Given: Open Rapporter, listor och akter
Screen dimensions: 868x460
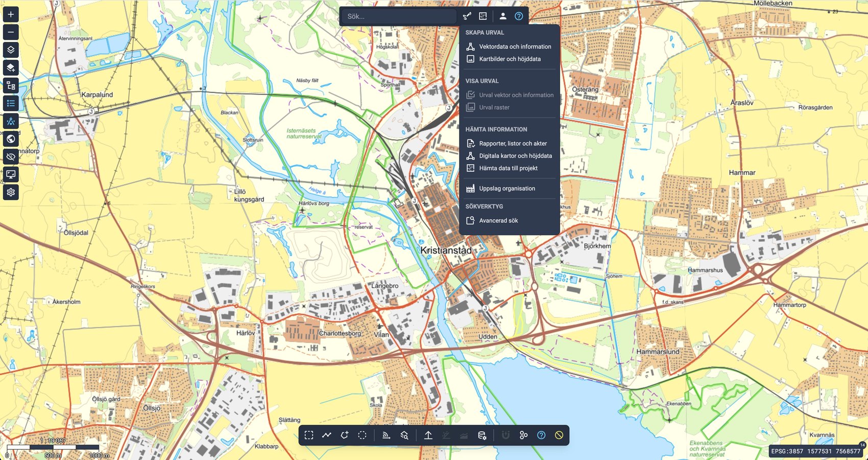Looking at the screenshot, I should [x=509, y=144].
